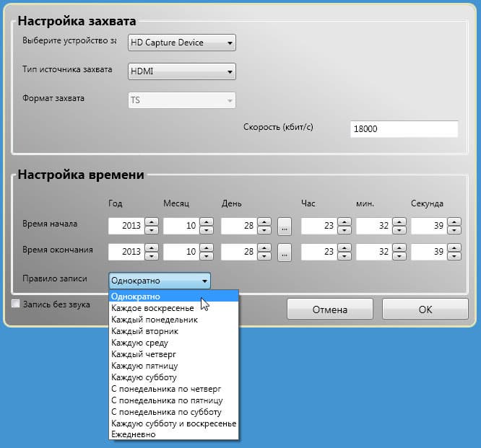Pick 'Каждую субботу и воскресенье' option
The width and height of the screenshot is (481, 448).
173,423
